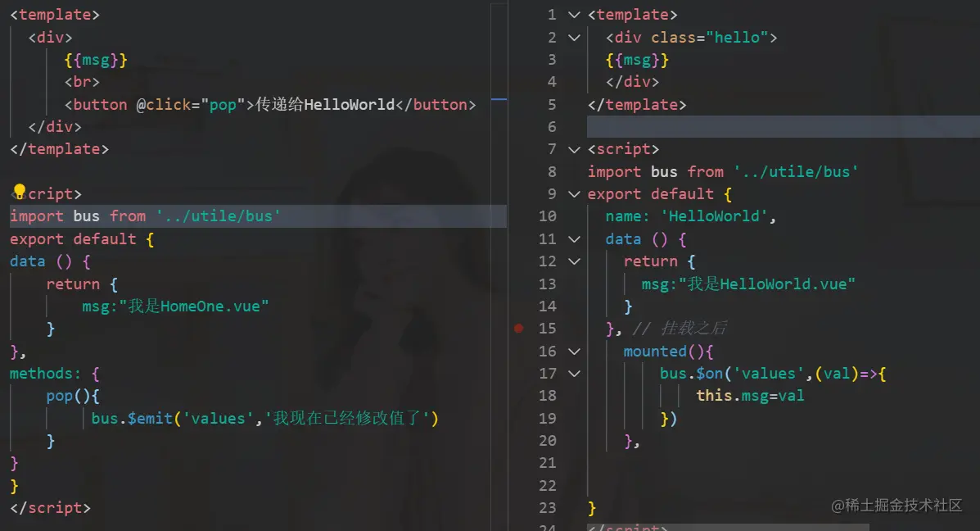Collapse the data function on line 11

573,238
